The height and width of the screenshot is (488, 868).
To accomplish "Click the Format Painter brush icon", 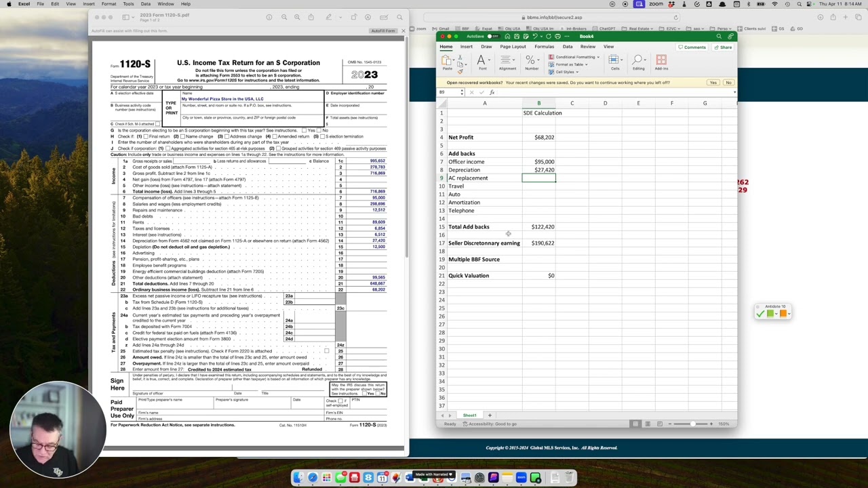I will [460, 70].
